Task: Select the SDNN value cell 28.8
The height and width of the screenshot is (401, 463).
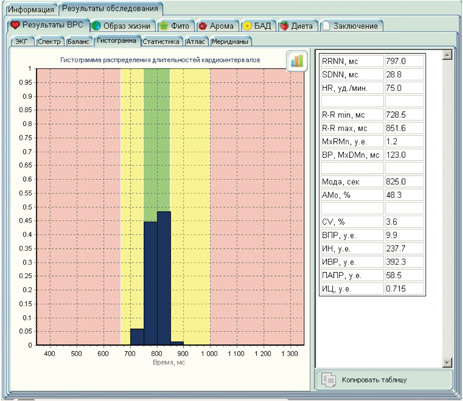Action: [404, 75]
